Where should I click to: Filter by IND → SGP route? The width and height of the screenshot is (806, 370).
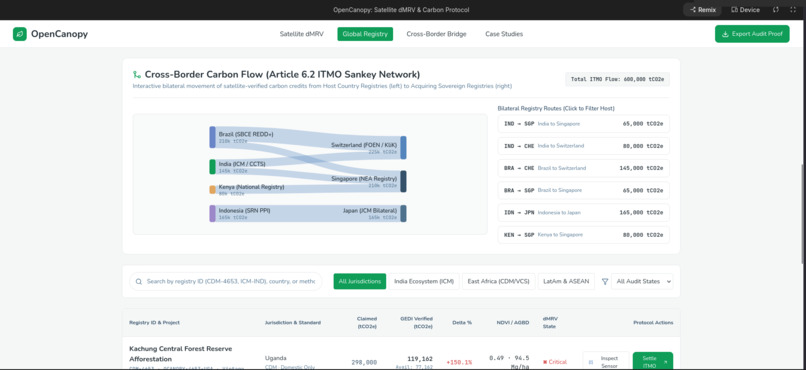click(583, 124)
